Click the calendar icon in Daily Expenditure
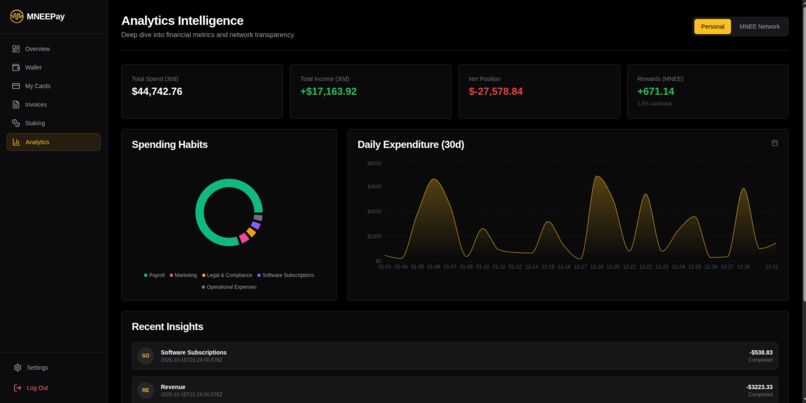806x403 pixels. pyautogui.click(x=775, y=143)
